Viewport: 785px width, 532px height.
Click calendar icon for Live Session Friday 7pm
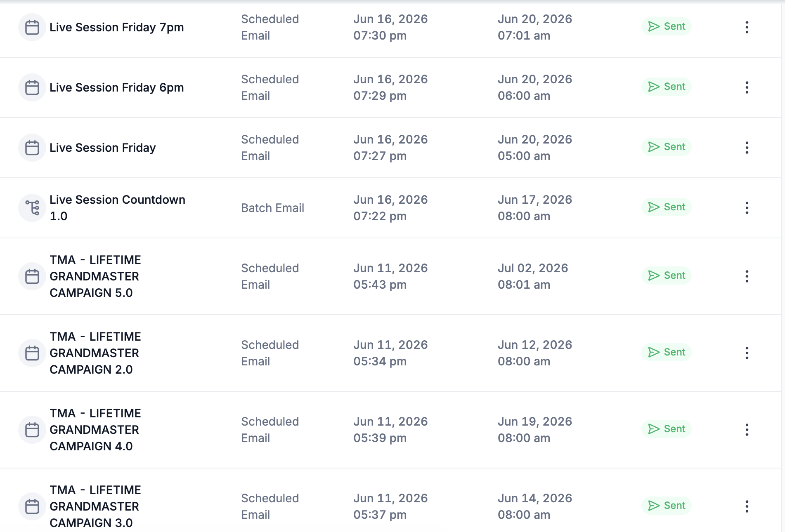click(x=32, y=27)
